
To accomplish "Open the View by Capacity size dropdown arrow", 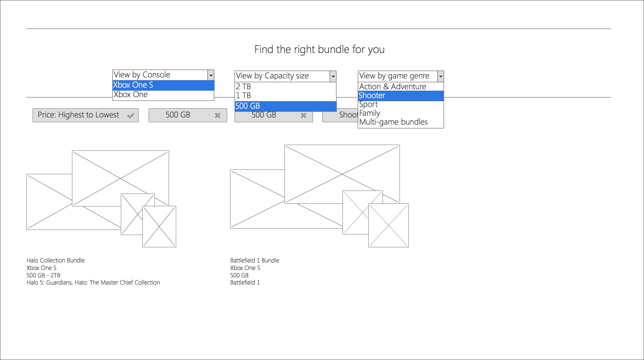I will click(x=333, y=76).
